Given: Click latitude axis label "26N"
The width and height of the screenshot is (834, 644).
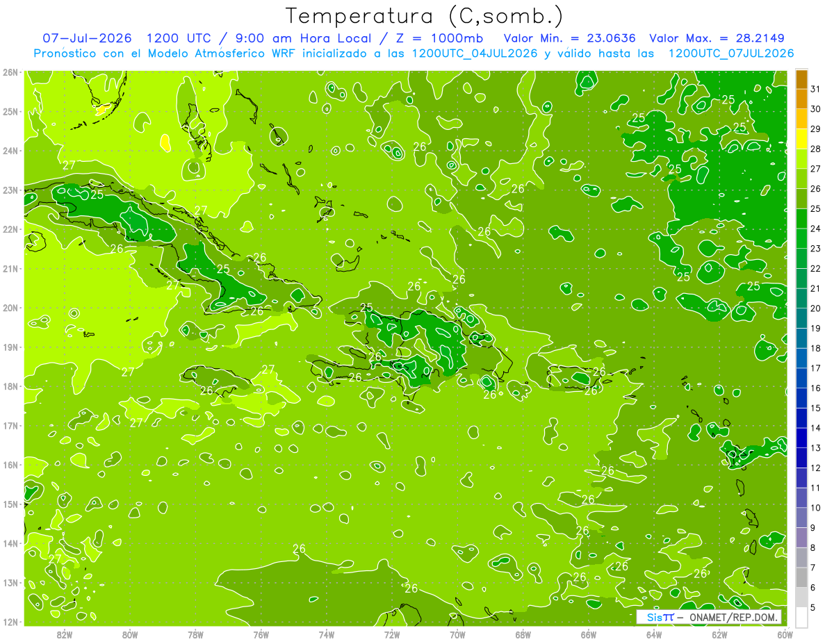Looking at the screenshot, I should point(10,72).
